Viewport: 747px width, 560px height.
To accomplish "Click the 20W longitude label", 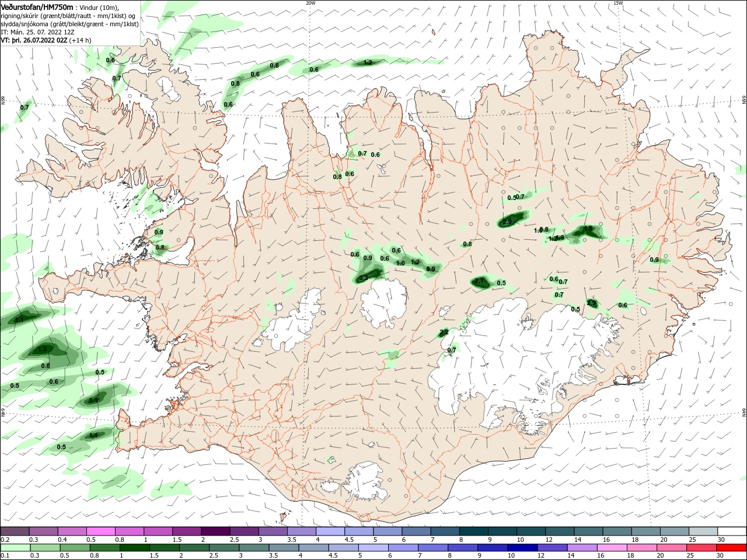I will [x=310, y=3].
